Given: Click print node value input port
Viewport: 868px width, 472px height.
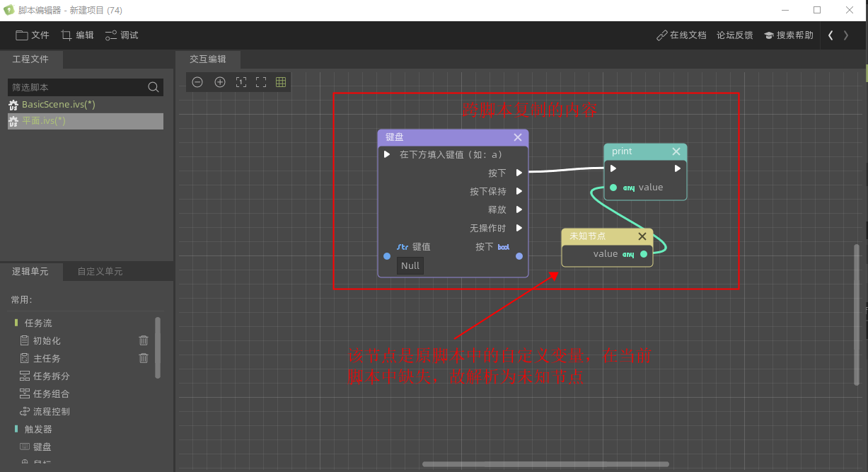Looking at the screenshot, I should tap(613, 188).
